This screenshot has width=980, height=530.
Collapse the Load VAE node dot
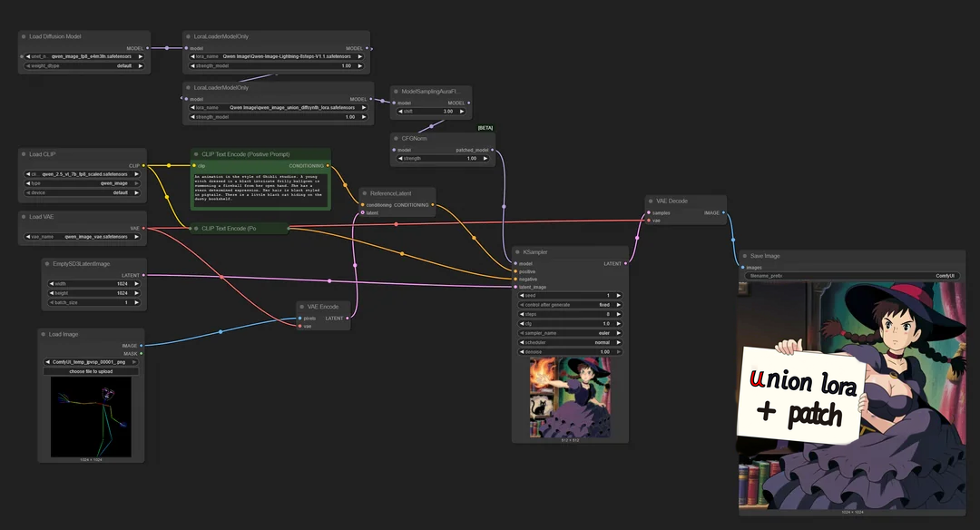pos(24,217)
